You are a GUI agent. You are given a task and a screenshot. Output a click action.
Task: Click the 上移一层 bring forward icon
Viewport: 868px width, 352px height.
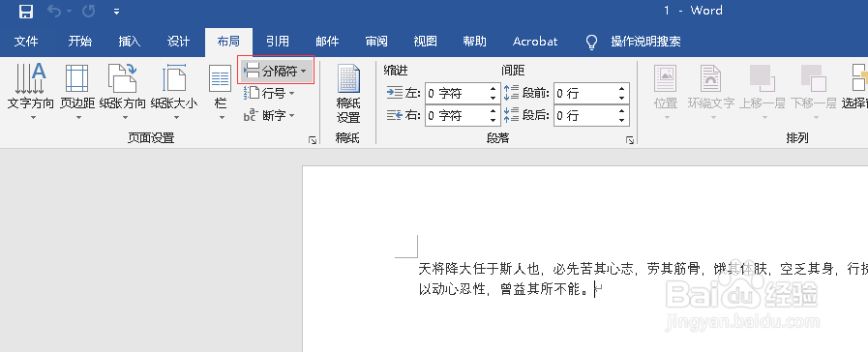click(763, 78)
